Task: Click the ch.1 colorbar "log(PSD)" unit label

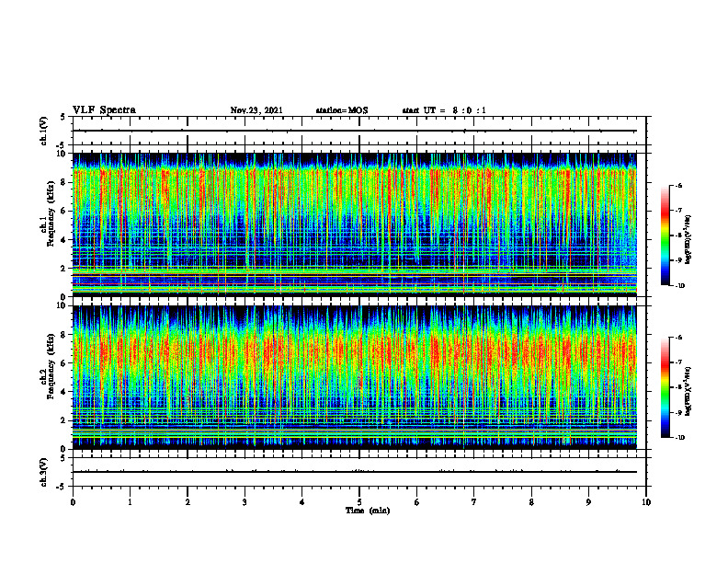Action: coord(688,240)
